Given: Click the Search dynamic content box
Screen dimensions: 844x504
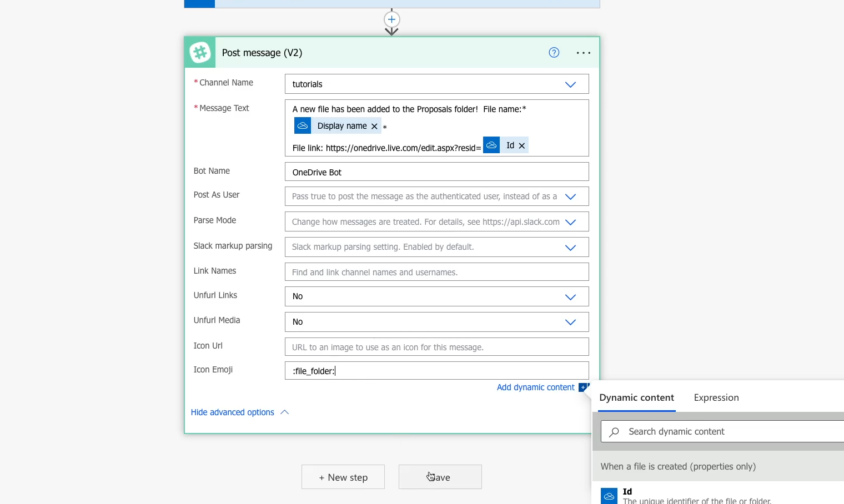Looking at the screenshot, I should point(722,431).
